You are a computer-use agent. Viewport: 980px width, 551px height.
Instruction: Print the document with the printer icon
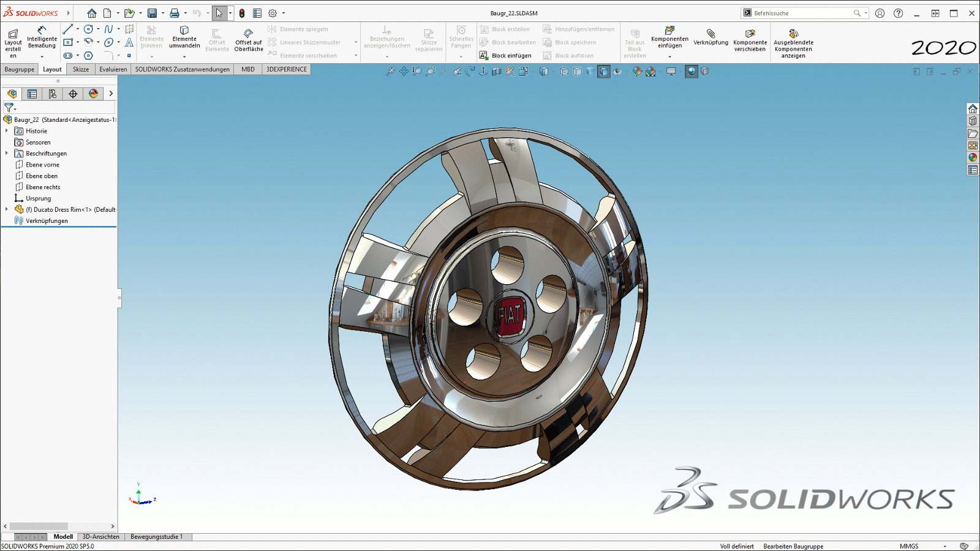(x=175, y=13)
